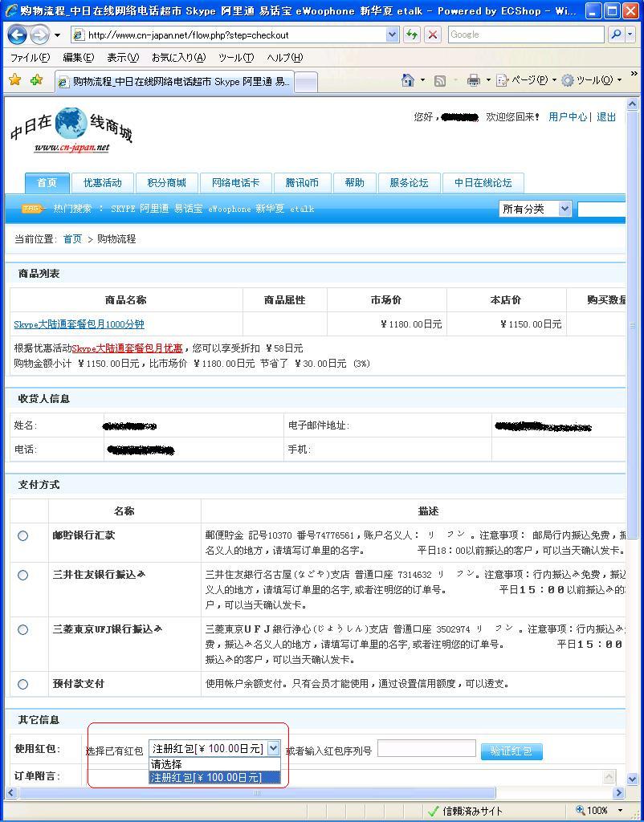
Task: Click the RSS feeds icon
Action: click(440, 81)
